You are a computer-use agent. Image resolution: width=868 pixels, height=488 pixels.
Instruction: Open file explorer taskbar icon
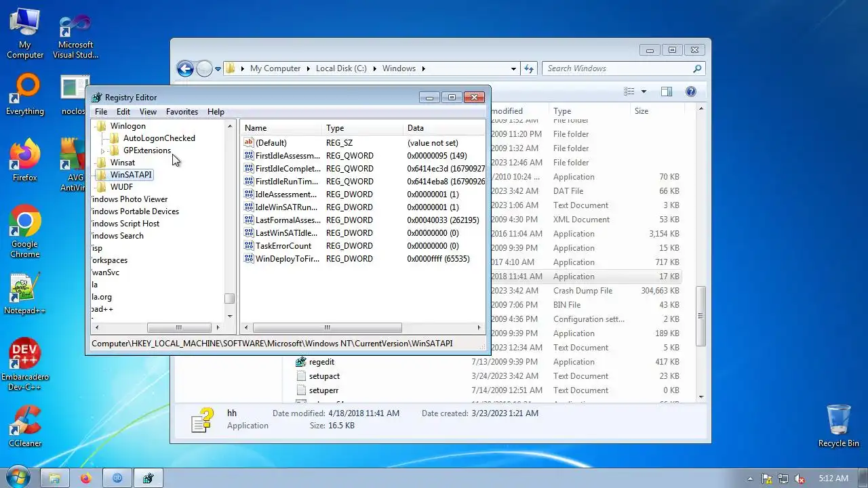(54, 478)
